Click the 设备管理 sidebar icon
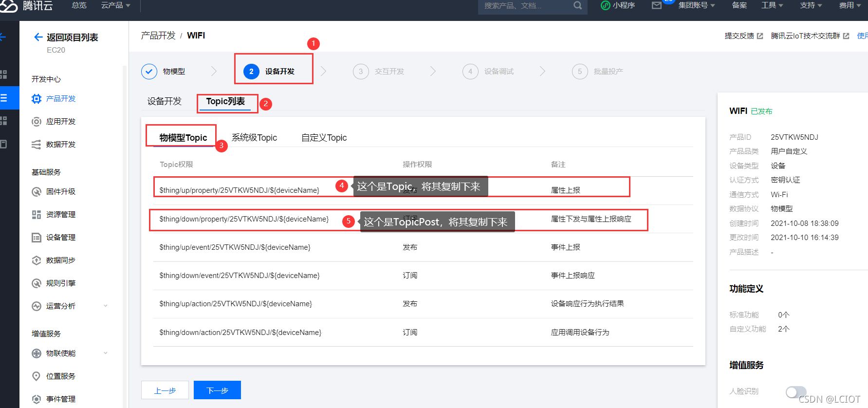Screen dimensions: 868x408 tap(37, 238)
